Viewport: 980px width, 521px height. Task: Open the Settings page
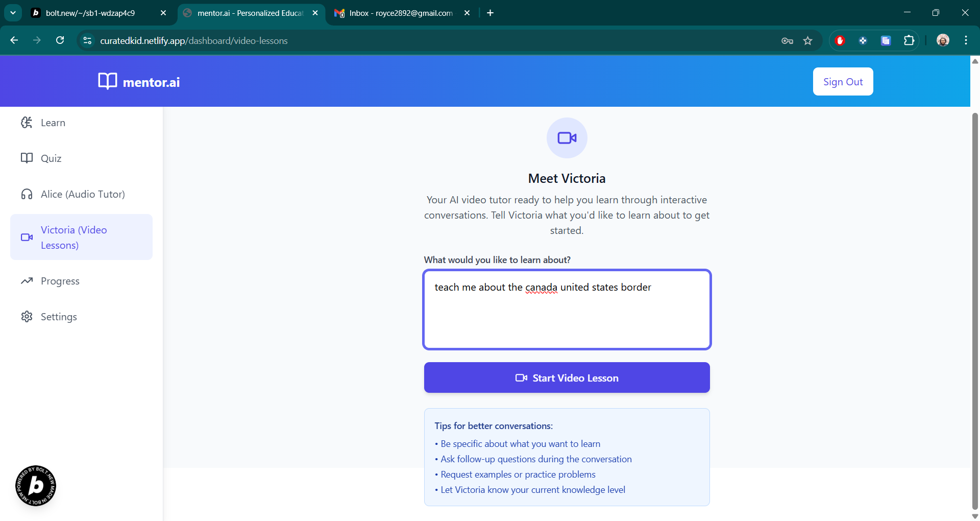click(81, 317)
